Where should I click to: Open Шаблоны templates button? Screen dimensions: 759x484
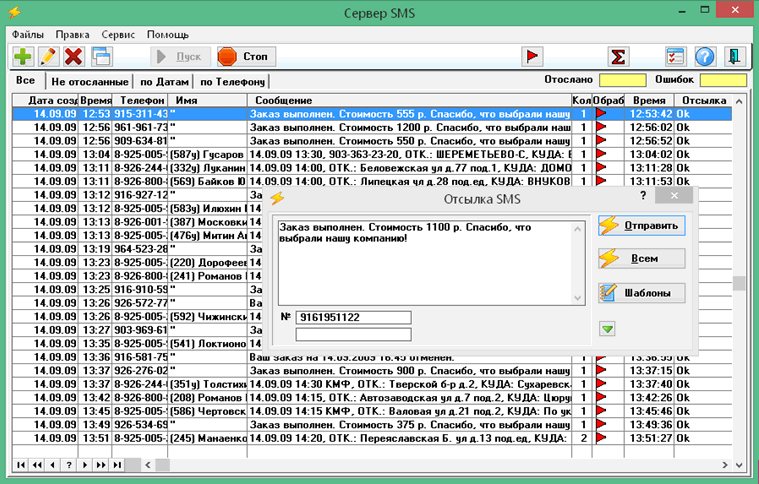[x=641, y=293]
